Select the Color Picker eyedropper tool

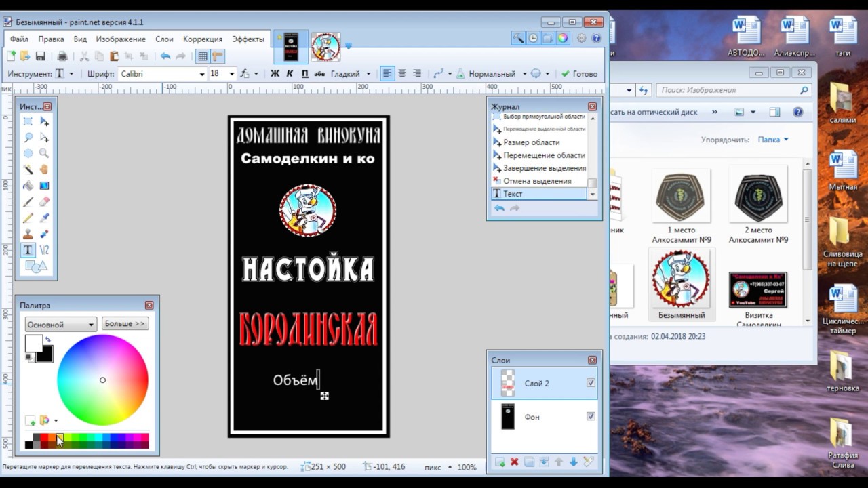pos(44,218)
